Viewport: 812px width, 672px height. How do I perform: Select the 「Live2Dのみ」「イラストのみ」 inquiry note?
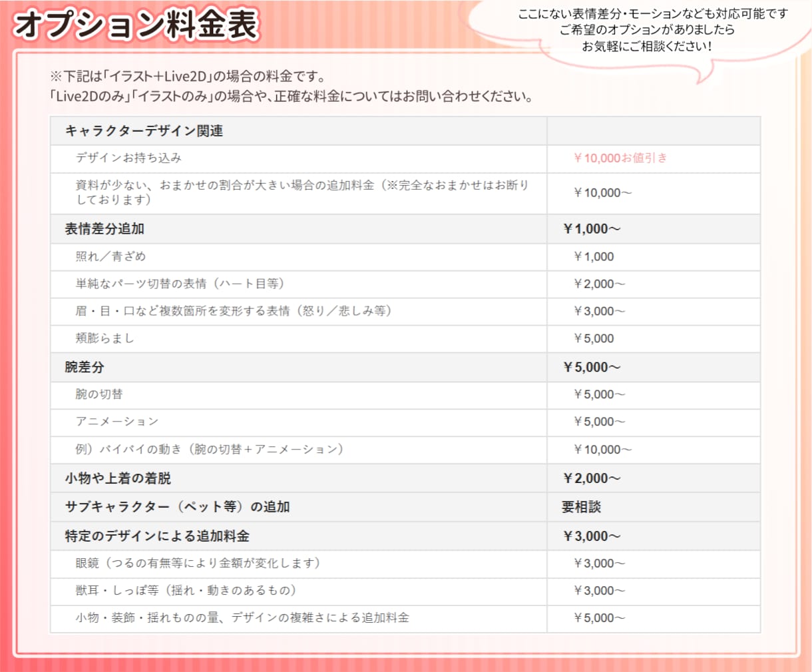[292, 96]
